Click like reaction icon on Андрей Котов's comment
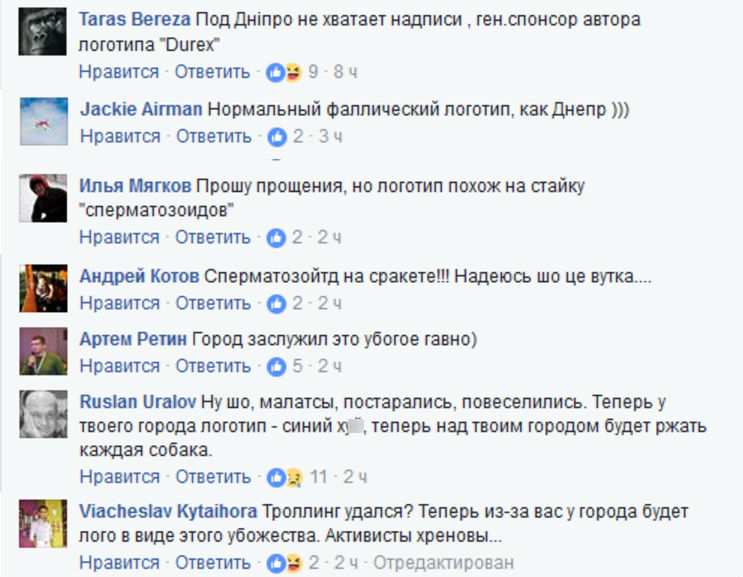743x577 pixels. [x=276, y=302]
